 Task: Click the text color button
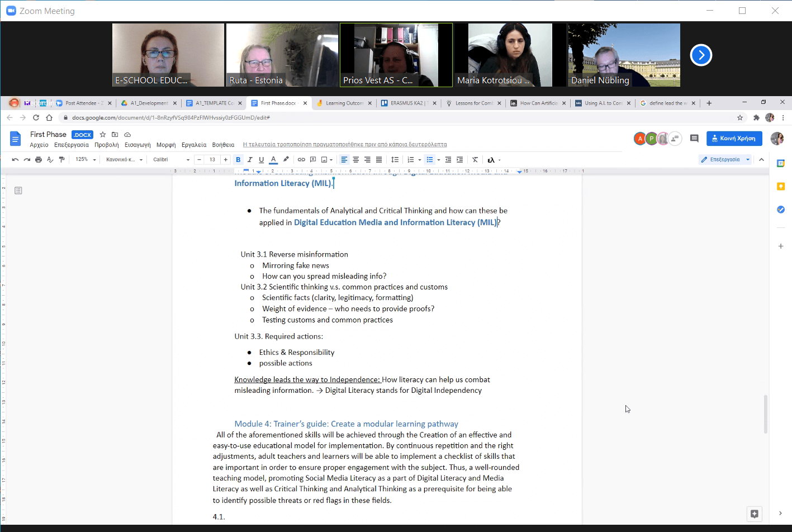tap(273, 160)
